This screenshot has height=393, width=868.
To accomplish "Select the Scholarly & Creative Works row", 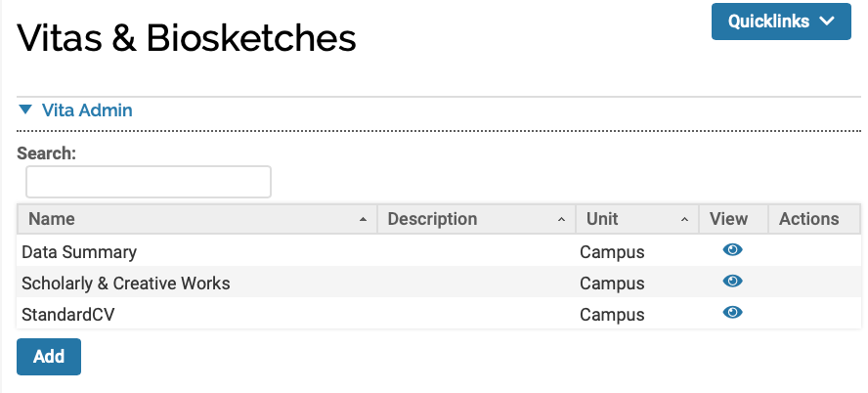I will click(126, 283).
